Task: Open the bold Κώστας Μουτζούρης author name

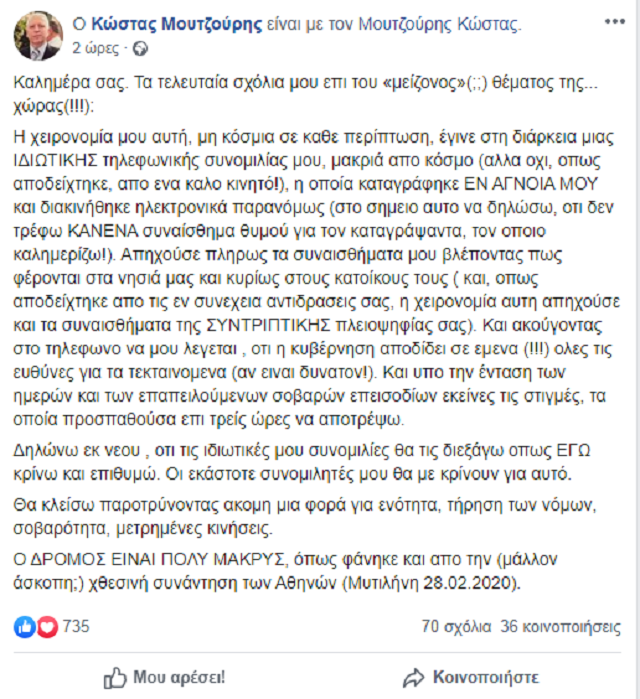Action: [x=176, y=24]
